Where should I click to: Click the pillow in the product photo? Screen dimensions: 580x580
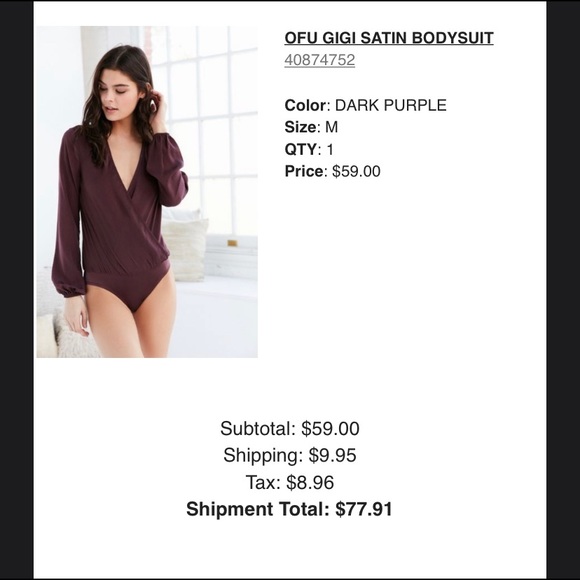[x=186, y=248]
